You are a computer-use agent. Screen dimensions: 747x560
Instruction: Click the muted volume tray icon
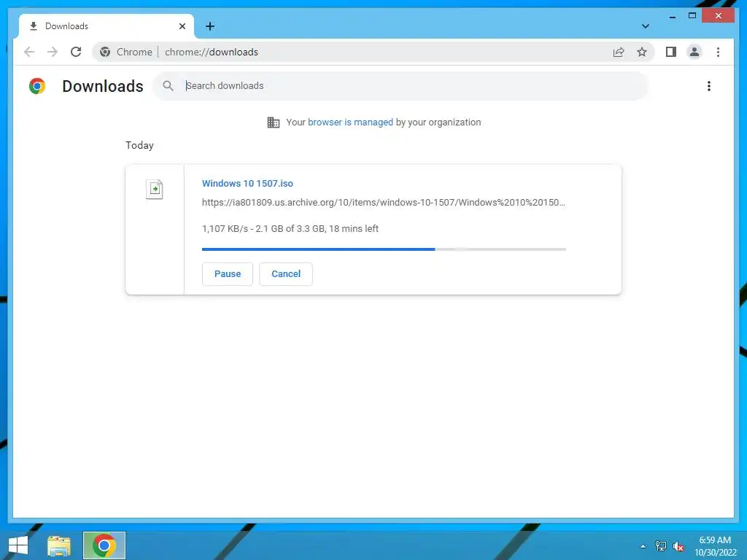[678, 546]
